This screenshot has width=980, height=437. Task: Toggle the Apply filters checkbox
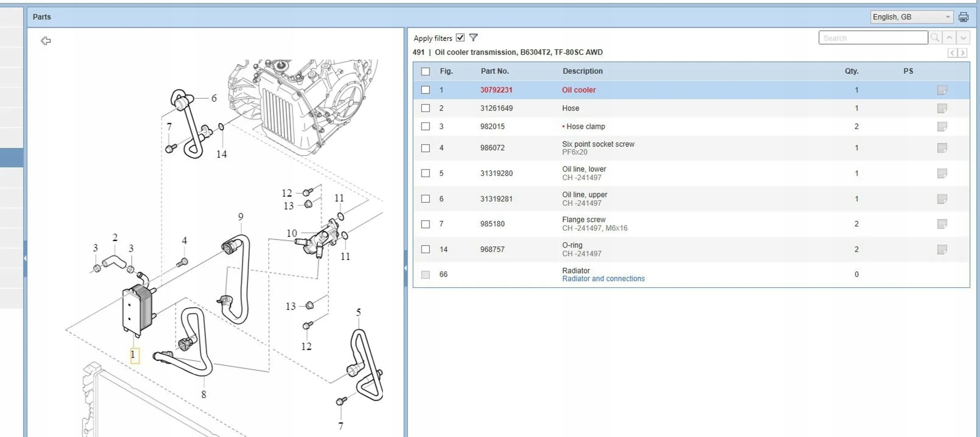tap(460, 38)
